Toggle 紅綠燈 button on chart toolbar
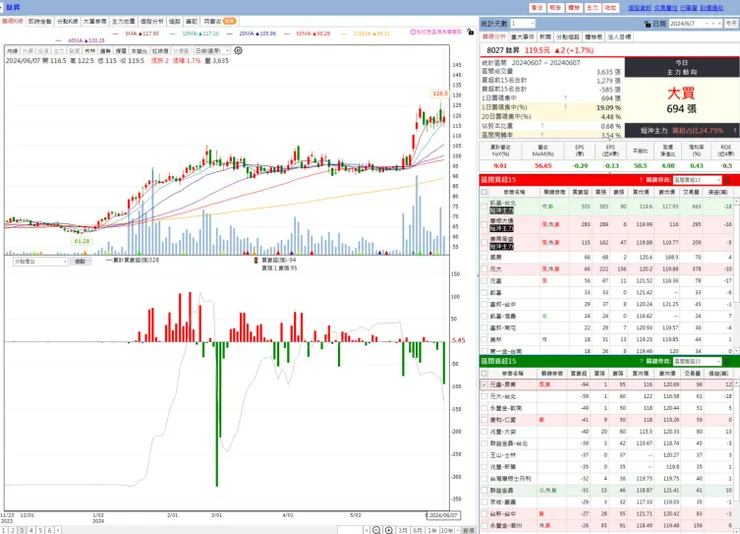The width and height of the screenshot is (740, 534). (x=160, y=51)
